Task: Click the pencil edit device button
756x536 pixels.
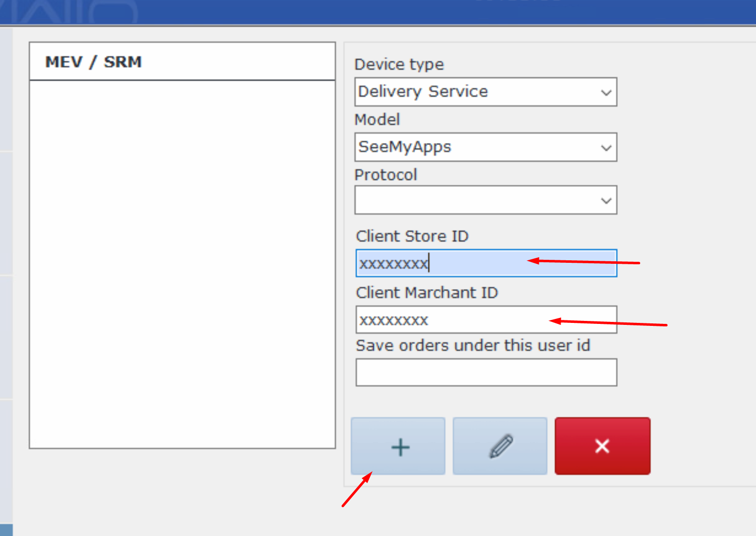Action: 500,446
